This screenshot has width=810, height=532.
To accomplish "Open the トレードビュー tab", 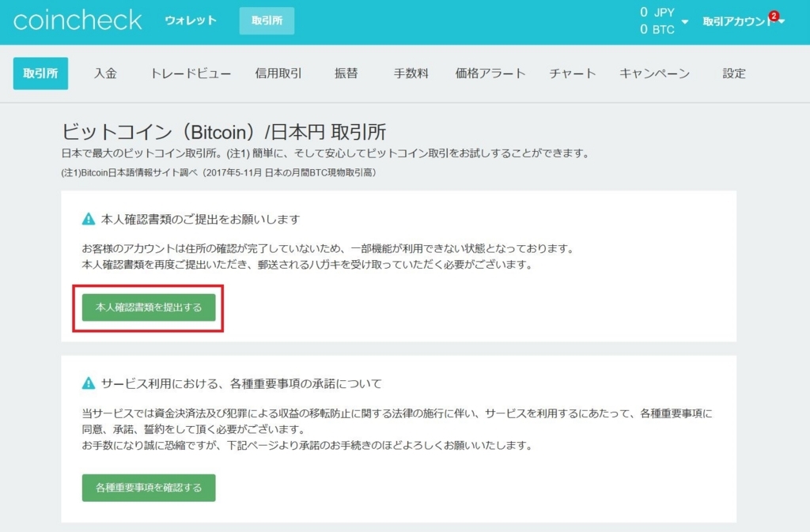I will pyautogui.click(x=191, y=74).
